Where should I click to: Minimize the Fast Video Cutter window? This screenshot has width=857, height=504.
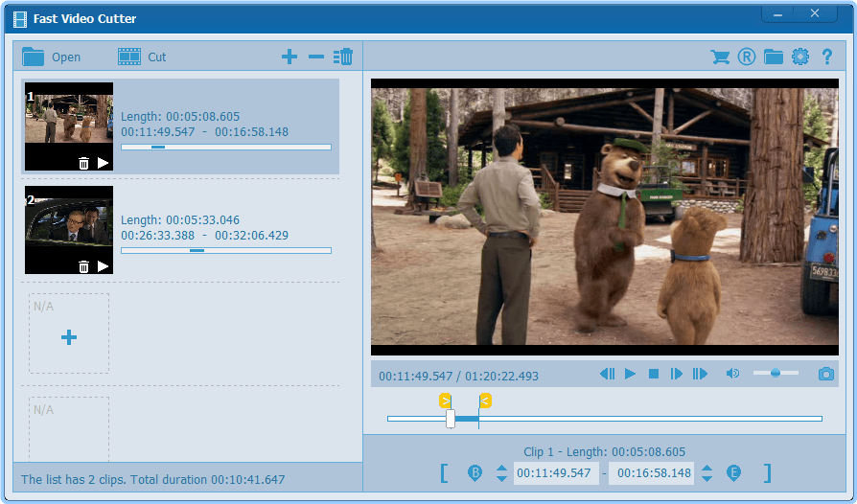pos(777,14)
